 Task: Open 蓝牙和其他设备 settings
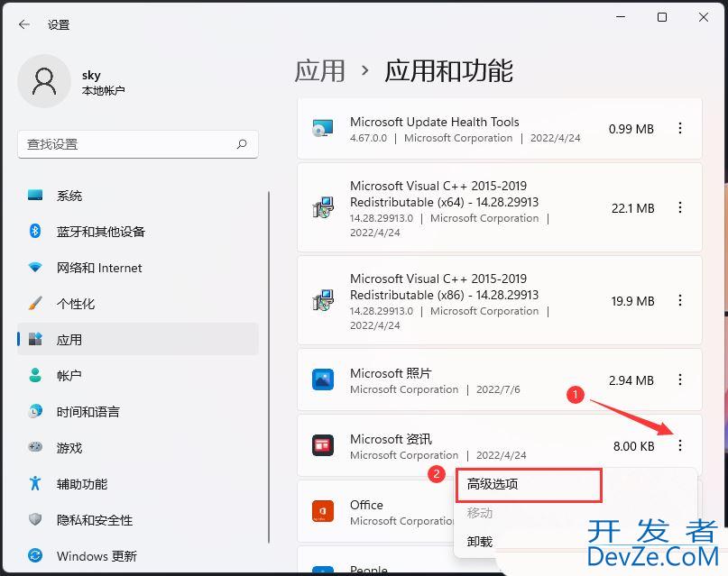(x=138, y=232)
